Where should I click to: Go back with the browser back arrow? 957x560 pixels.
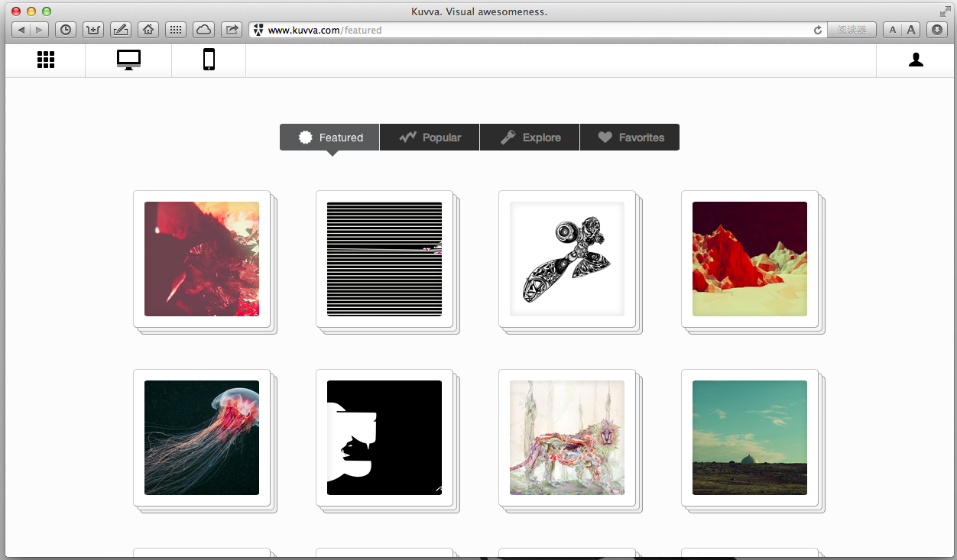pyautogui.click(x=21, y=30)
